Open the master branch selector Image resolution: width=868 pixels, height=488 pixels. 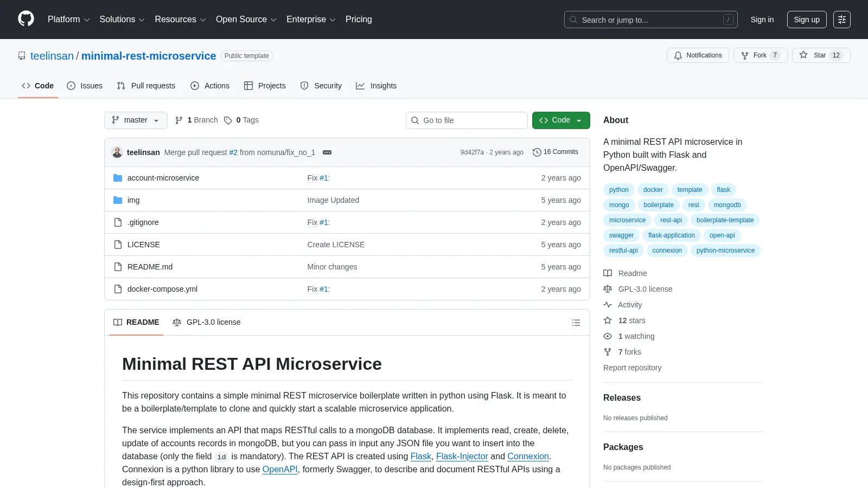coord(136,120)
